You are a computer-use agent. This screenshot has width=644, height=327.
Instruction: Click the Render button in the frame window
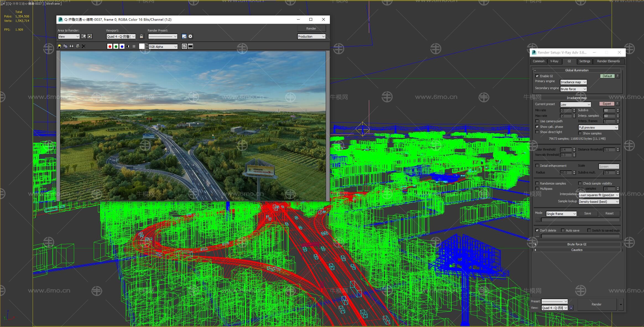[x=311, y=28]
